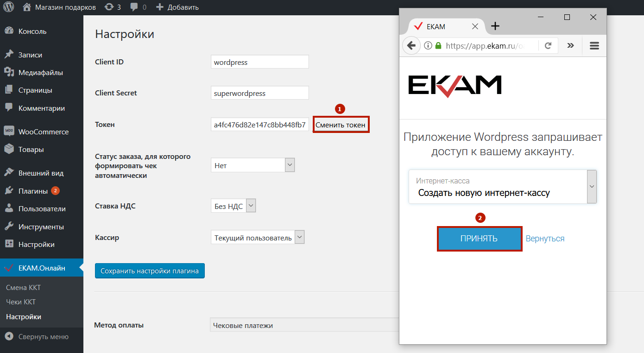Click the Токен input field
The width and height of the screenshot is (644, 353).
260,125
